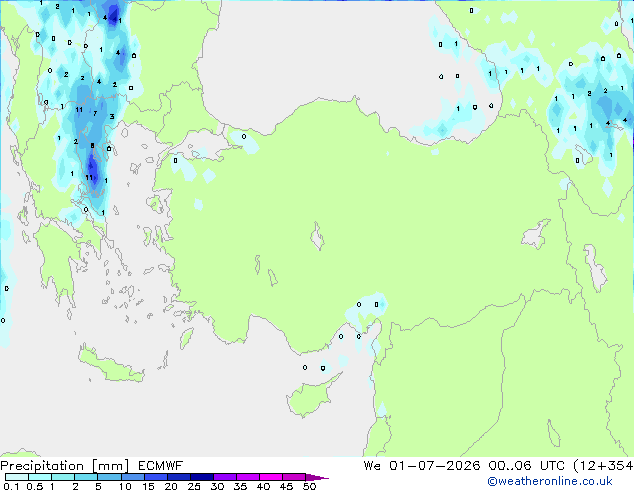The width and height of the screenshot is (634, 490).
Task: Click the island of Crete on the map
Action: [111, 365]
